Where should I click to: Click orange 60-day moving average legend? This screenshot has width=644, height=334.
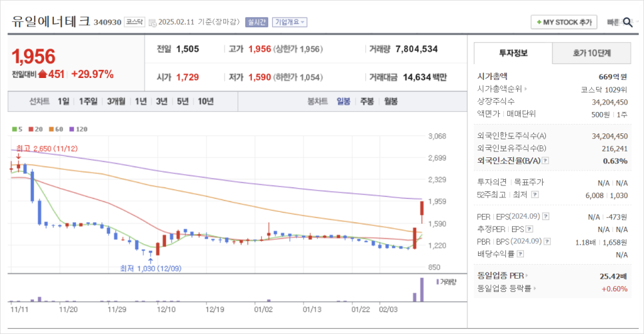[56, 129]
